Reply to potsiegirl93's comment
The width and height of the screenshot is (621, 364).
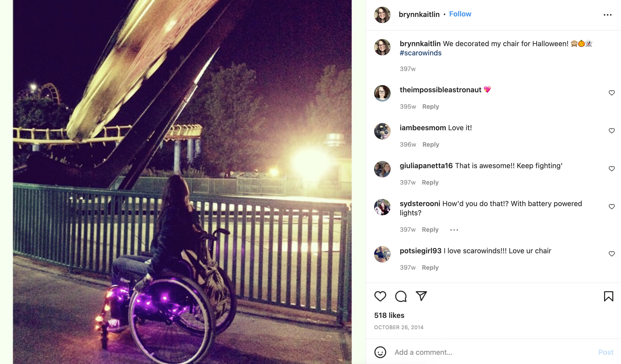coord(430,268)
